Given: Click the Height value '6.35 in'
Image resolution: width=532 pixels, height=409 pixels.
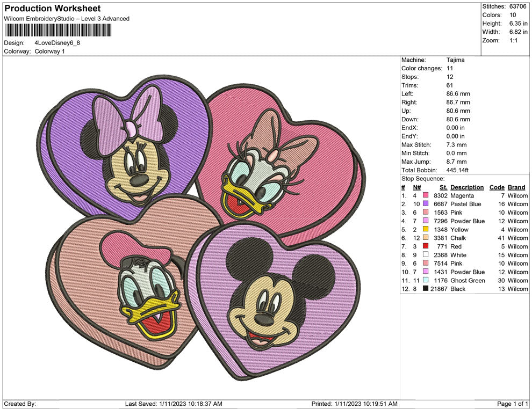Looking at the screenshot, I should click(518, 24).
